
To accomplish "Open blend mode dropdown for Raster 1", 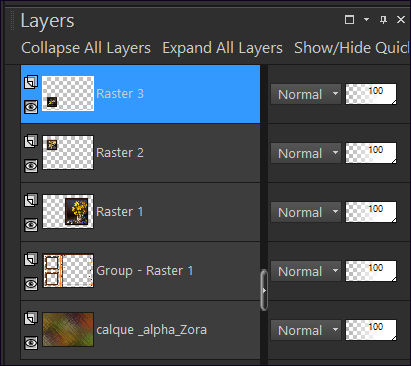I will [306, 212].
